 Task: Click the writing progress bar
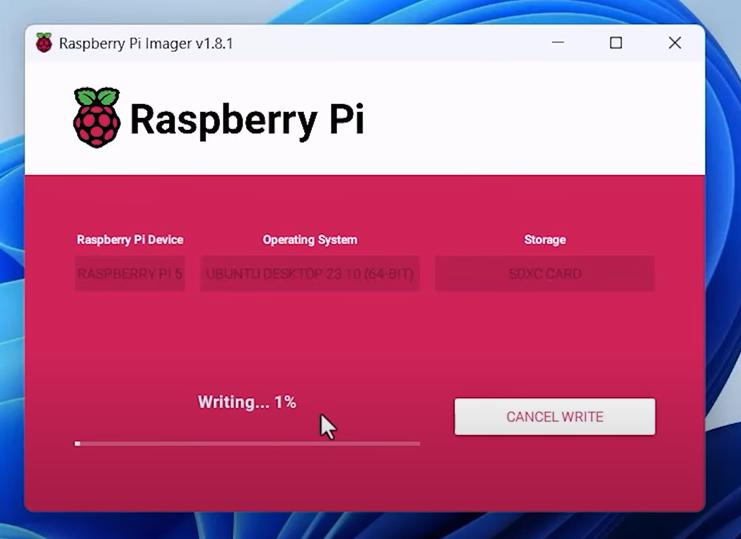(x=247, y=444)
